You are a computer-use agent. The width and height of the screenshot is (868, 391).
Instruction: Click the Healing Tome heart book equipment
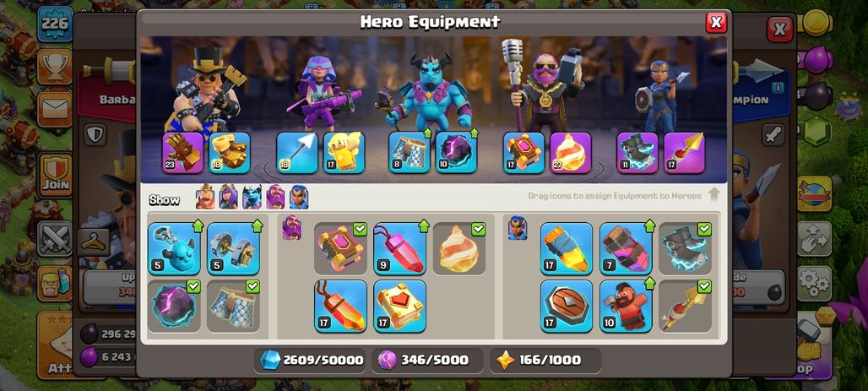click(x=399, y=307)
